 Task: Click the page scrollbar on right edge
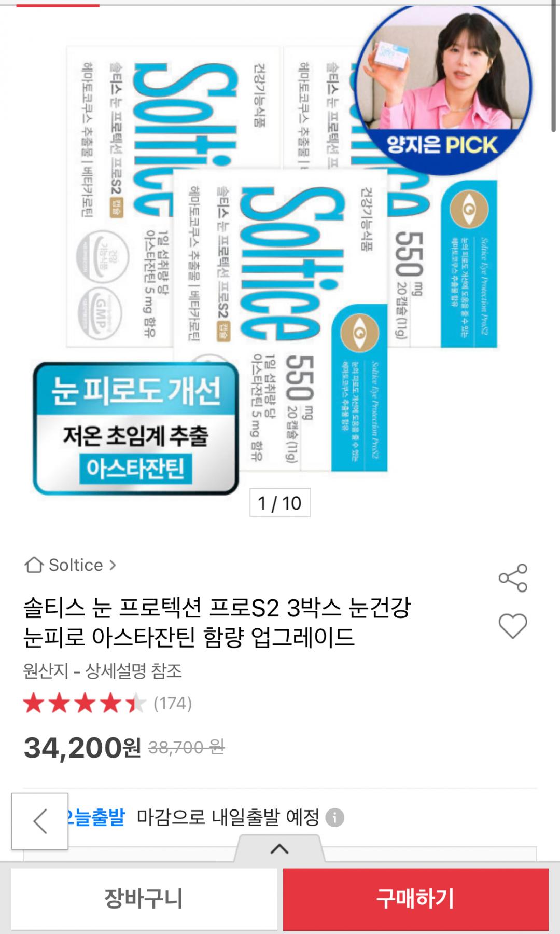click(554, 67)
